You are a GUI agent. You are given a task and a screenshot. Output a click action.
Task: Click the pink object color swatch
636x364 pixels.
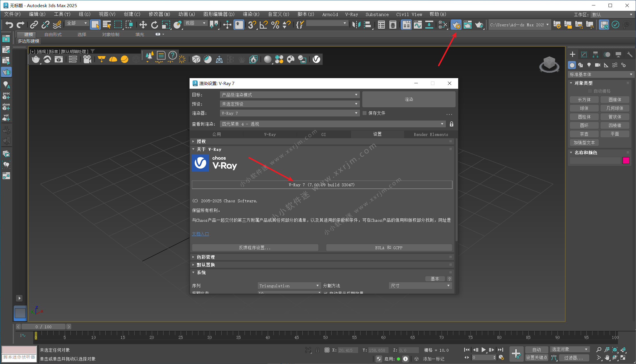click(626, 161)
